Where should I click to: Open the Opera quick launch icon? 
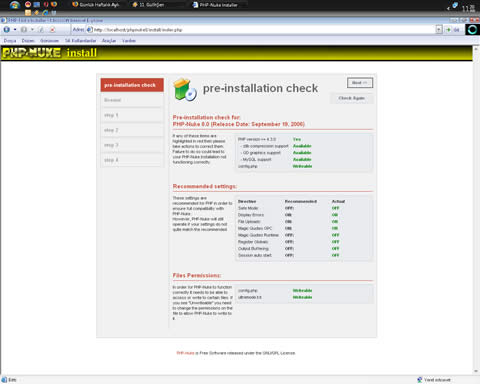[46, 4]
